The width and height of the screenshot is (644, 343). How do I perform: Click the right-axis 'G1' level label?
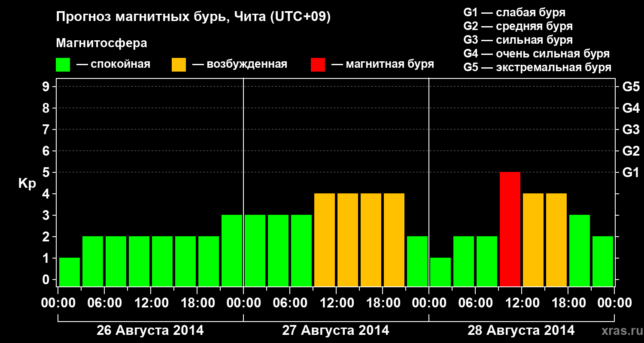pos(631,172)
